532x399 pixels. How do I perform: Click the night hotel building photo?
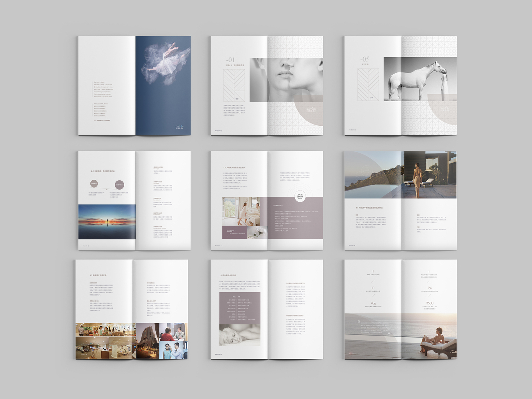point(148,341)
